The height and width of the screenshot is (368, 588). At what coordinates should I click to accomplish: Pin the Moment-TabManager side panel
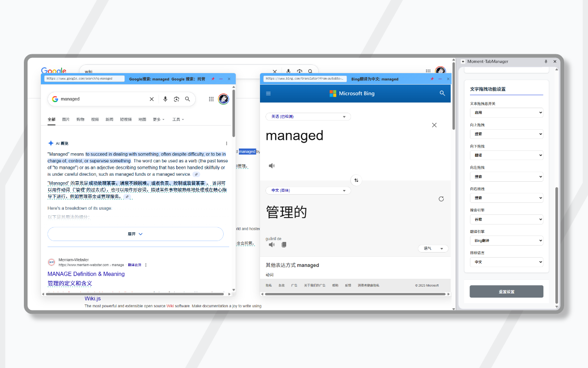click(546, 61)
